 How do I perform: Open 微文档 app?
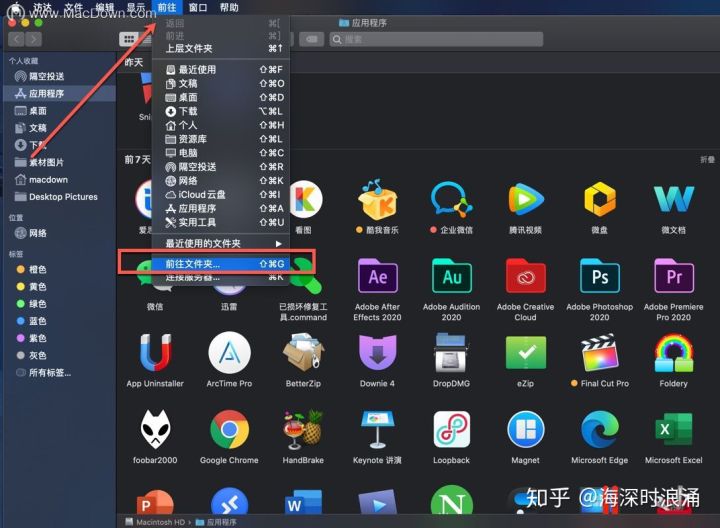pos(674,199)
